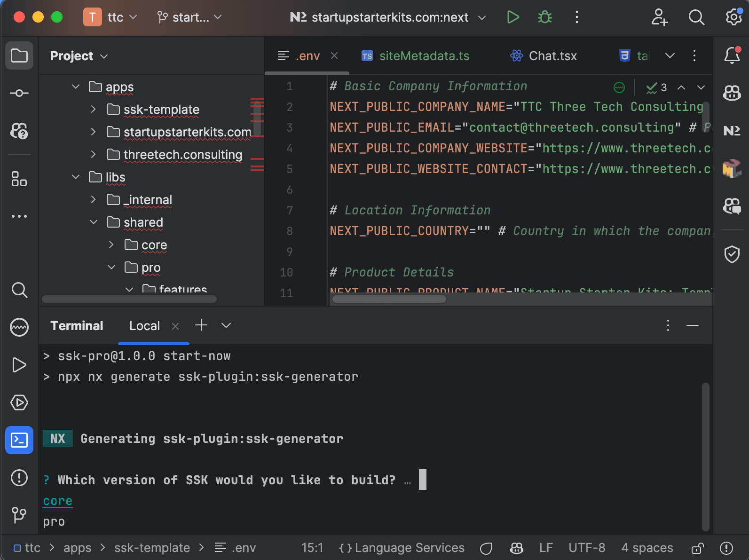Open the shield security panel
Image resolution: width=749 pixels, height=560 pixels.
coord(732,254)
